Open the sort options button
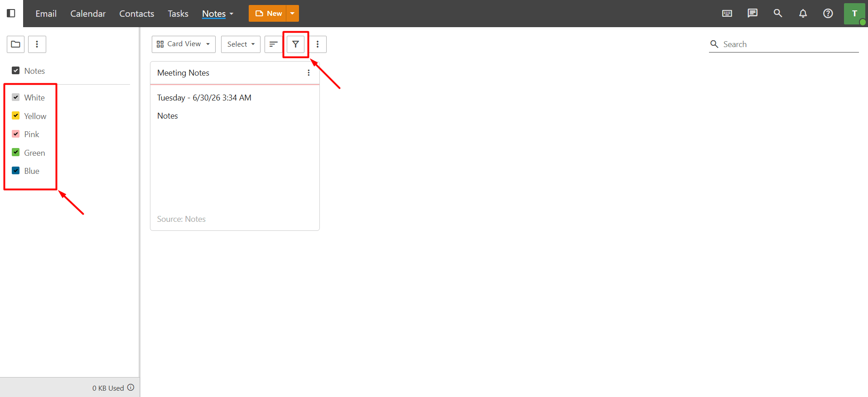The width and height of the screenshot is (868, 397). pyautogui.click(x=273, y=44)
